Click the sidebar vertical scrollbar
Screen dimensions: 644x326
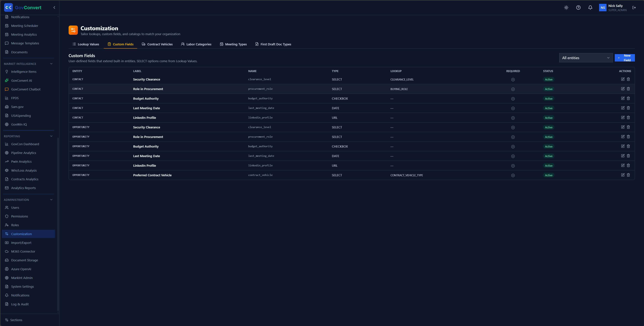(58, 224)
